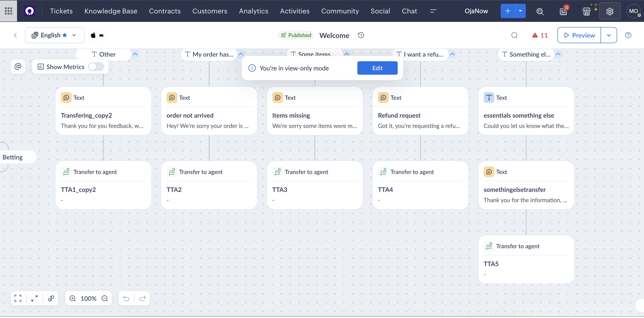This screenshot has height=318, width=644.
Task: Click the fit-to-screen frame icon
Action: (18, 298)
